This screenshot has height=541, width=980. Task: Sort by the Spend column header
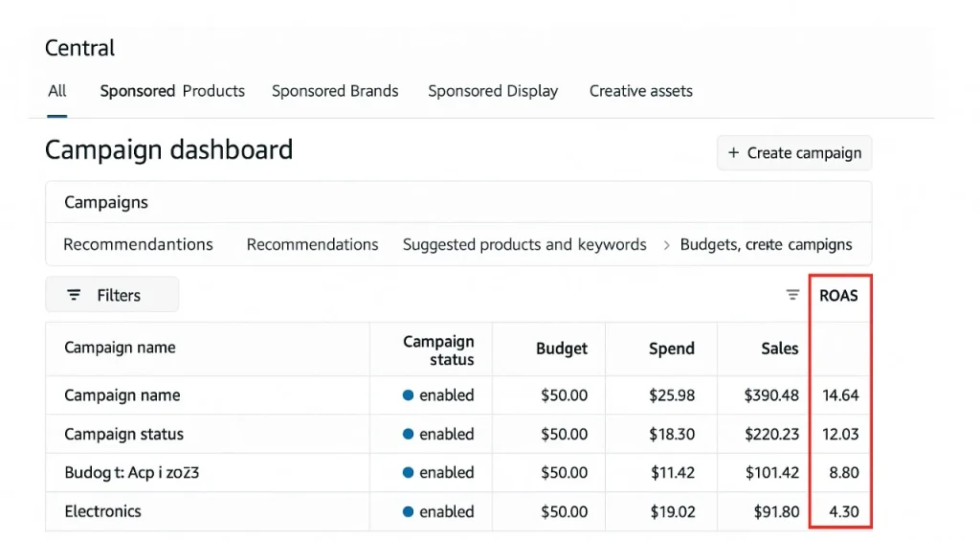tap(671, 349)
